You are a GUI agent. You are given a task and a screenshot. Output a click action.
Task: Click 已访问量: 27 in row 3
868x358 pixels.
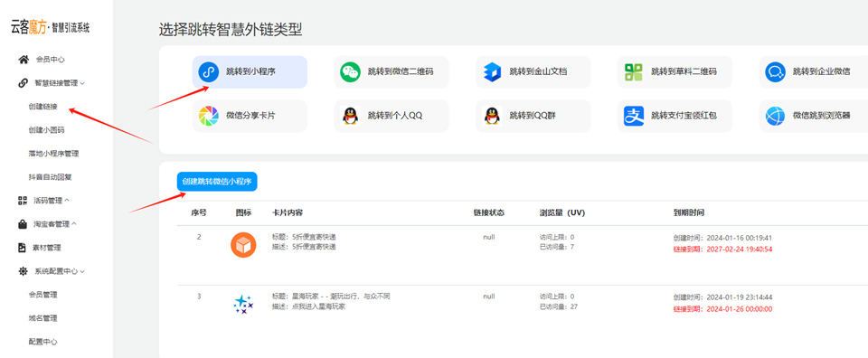tap(559, 306)
